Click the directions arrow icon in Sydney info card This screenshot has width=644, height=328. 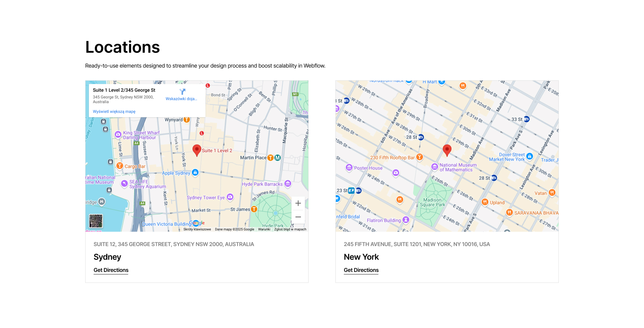(x=182, y=92)
